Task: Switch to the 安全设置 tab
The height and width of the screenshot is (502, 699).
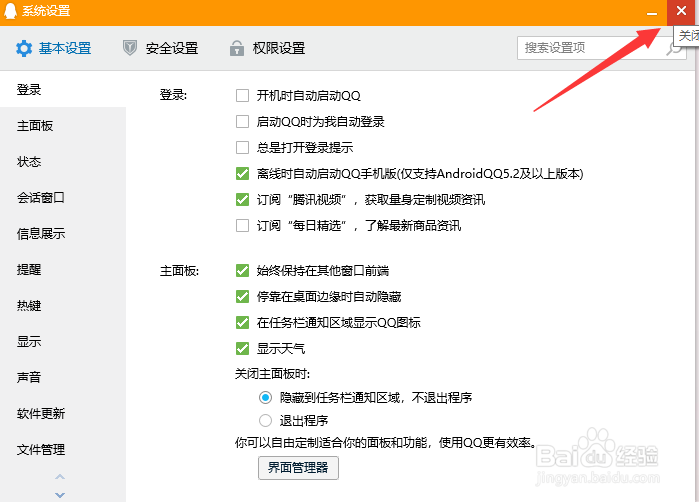Action: (x=160, y=48)
